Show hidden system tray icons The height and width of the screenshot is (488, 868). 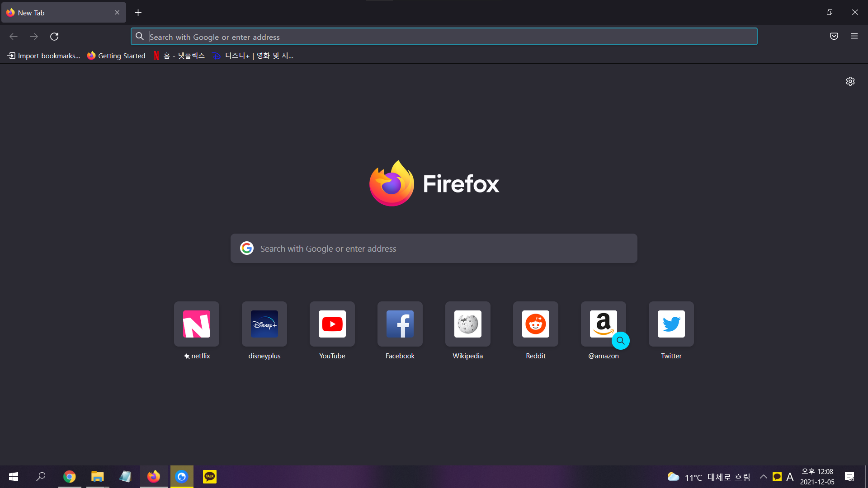point(763,477)
